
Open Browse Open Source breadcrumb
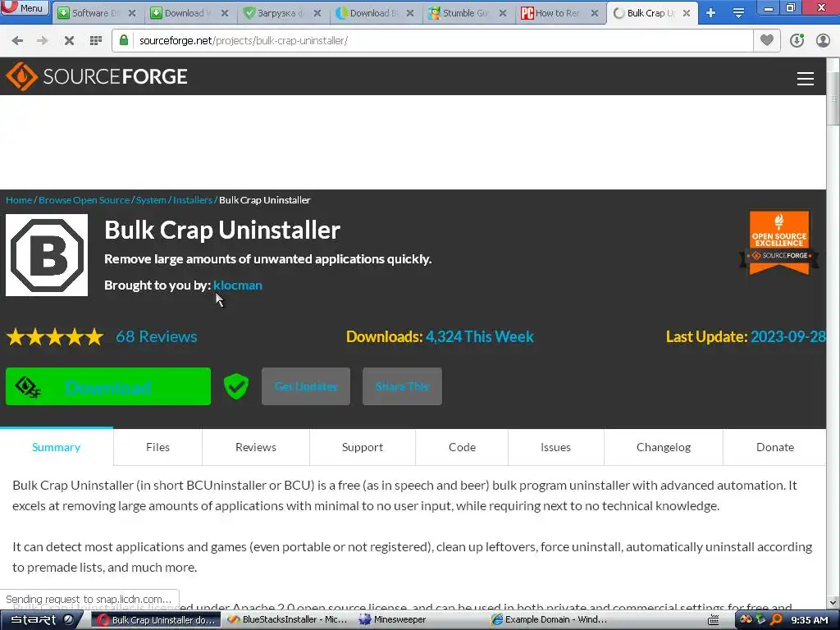(x=84, y=200)
